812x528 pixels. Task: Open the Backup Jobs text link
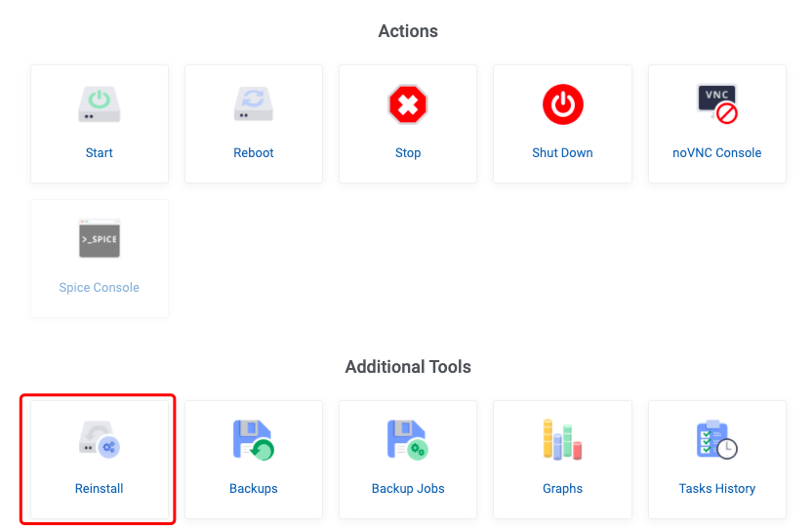(408, 488)
